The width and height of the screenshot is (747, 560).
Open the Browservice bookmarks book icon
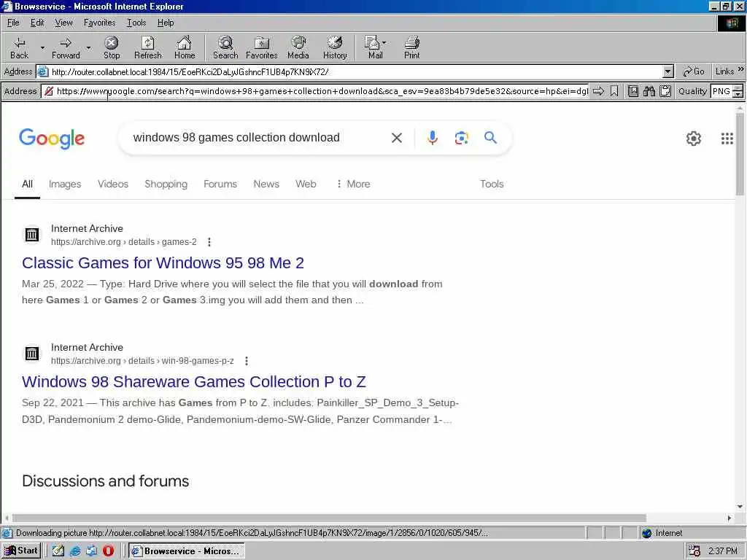point(633,91)
